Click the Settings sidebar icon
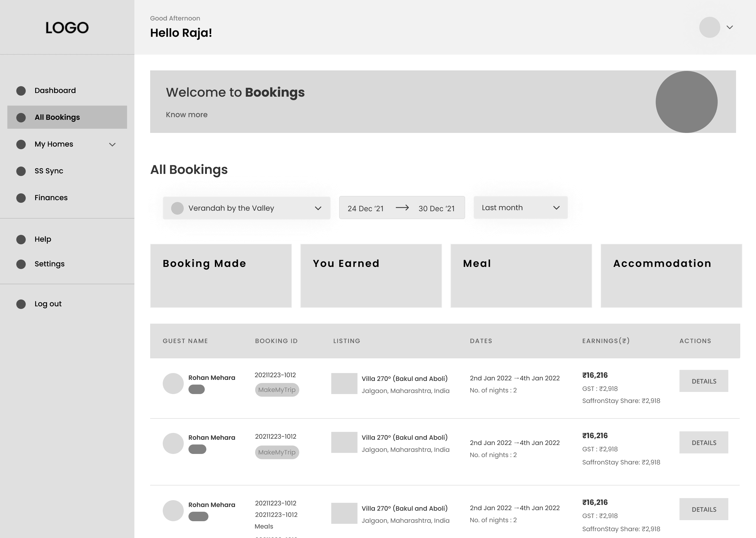756x538 pixels. (x=21, y=264)
